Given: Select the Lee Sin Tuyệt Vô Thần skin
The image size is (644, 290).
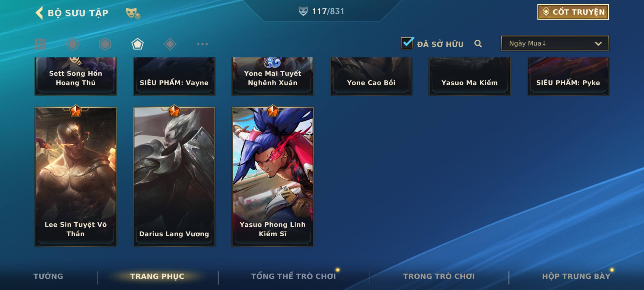Looking at the screenshot, I should point(76,177).
